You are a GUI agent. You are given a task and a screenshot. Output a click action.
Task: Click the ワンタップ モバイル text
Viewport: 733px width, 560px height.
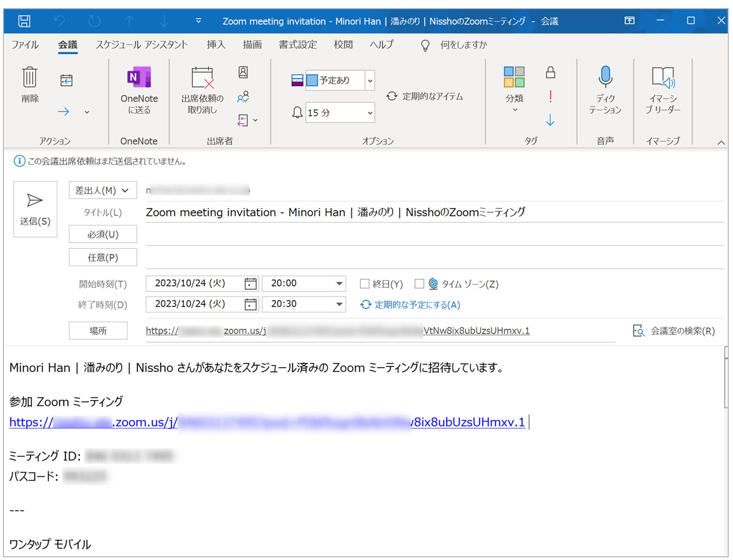point(50,544)
